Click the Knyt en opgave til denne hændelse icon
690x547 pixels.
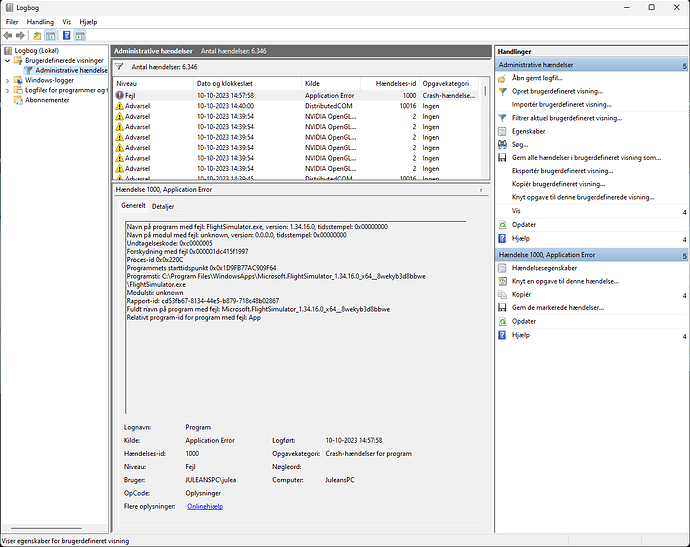pos(502,281)
